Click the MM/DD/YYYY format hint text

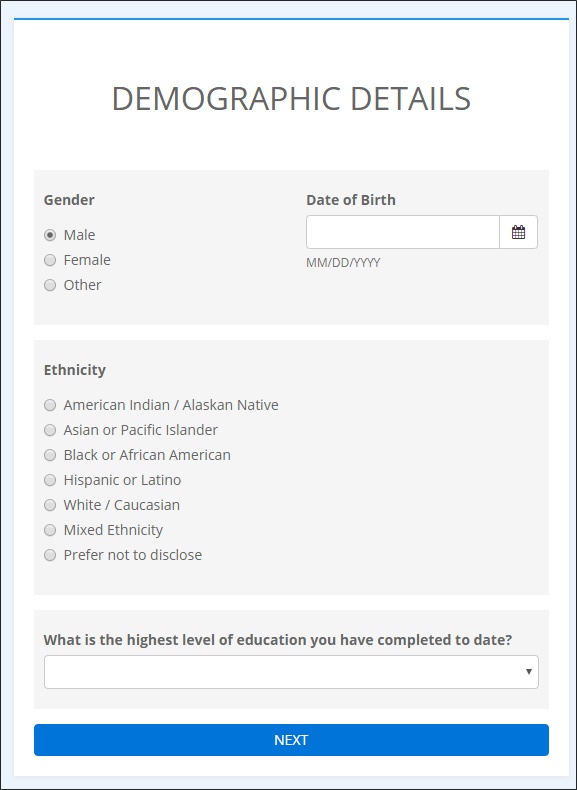(x=343, y=263)
